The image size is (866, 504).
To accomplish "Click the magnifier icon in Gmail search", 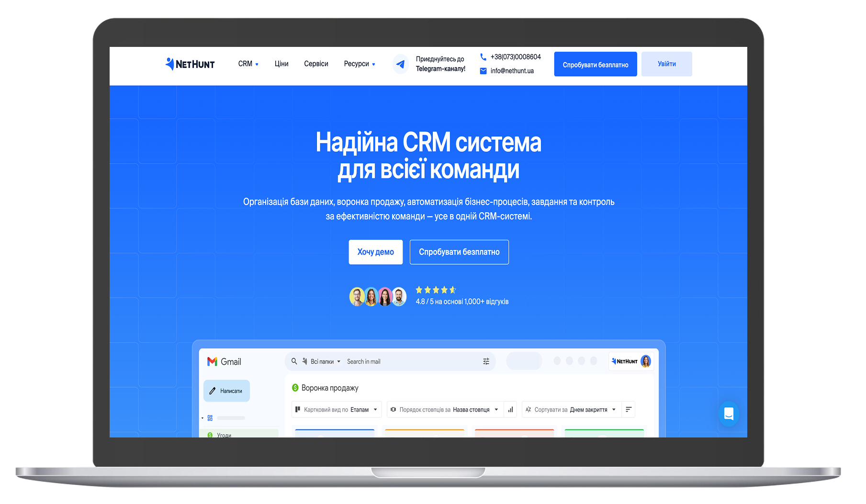I will 294,361.
